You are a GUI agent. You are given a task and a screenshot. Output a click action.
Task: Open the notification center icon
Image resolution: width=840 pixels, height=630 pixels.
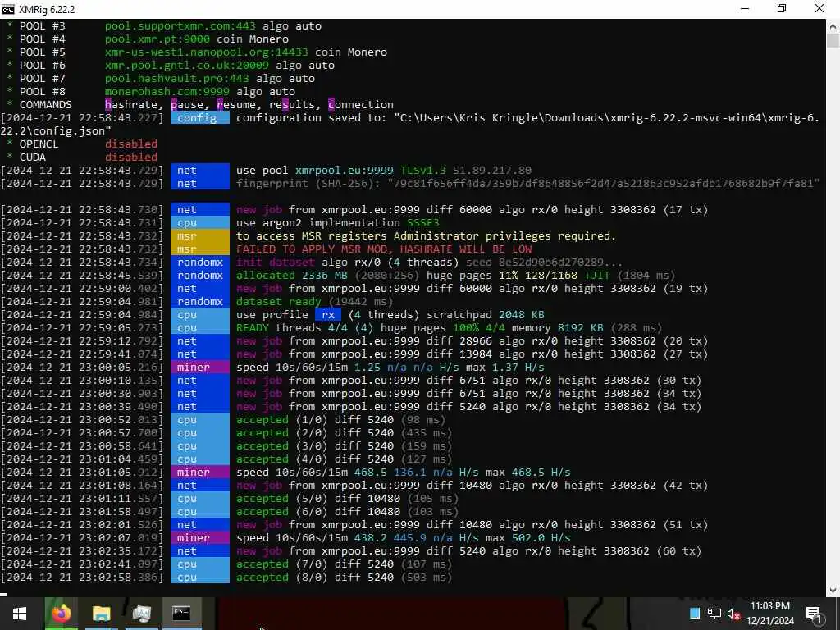[x=814, y=614]
